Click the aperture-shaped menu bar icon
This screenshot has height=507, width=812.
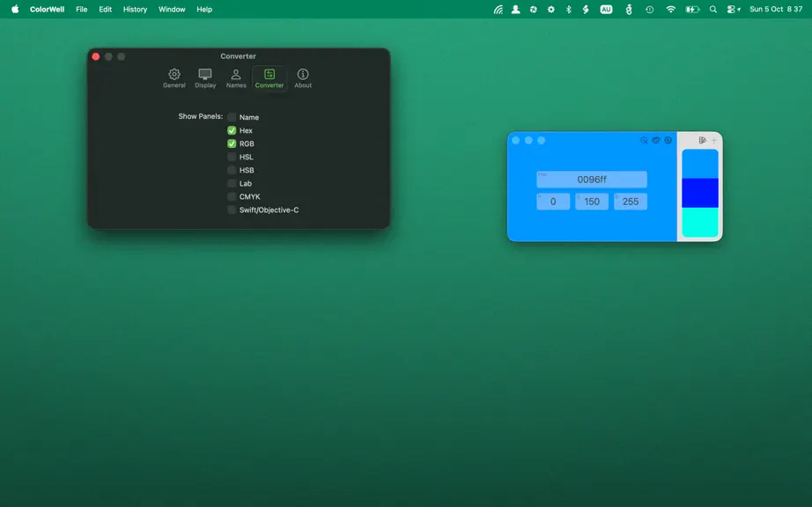[x=533, y=10]
